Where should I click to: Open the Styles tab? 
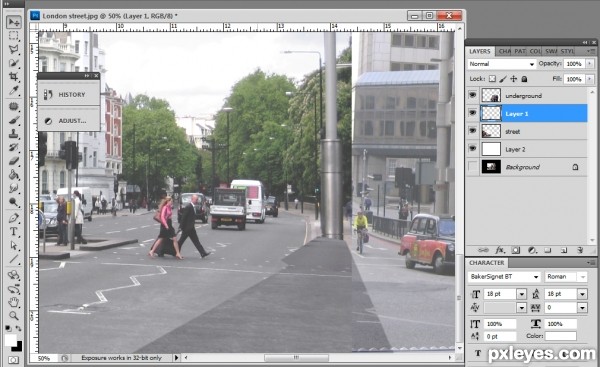[567, 51]
